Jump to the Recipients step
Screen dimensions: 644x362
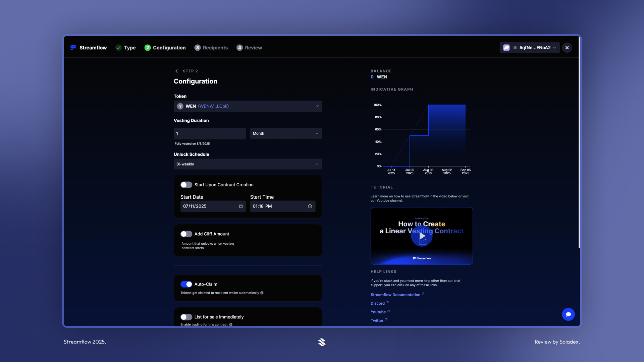point(211,48)
